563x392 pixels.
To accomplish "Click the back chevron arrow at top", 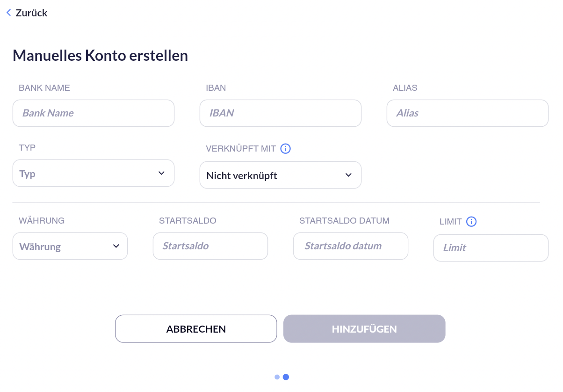I will 8,13.
